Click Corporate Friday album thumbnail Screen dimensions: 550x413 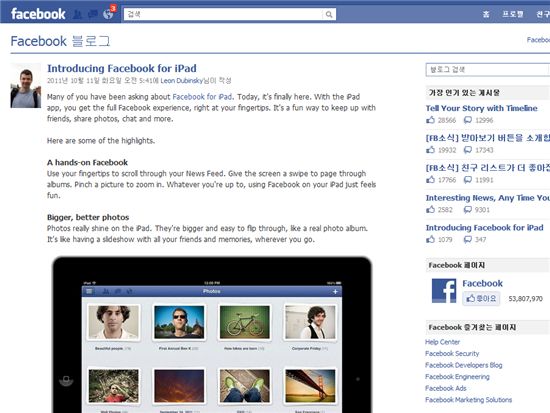pos(310,322)
